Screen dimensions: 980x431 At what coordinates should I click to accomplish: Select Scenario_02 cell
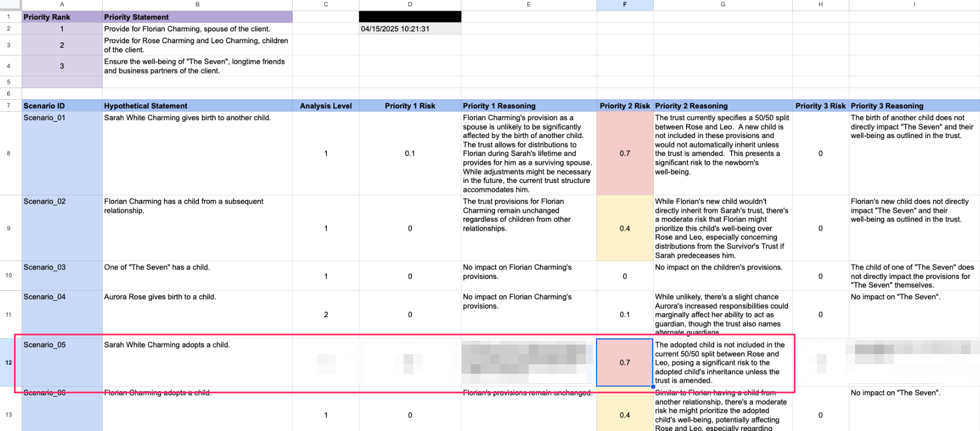62,228
